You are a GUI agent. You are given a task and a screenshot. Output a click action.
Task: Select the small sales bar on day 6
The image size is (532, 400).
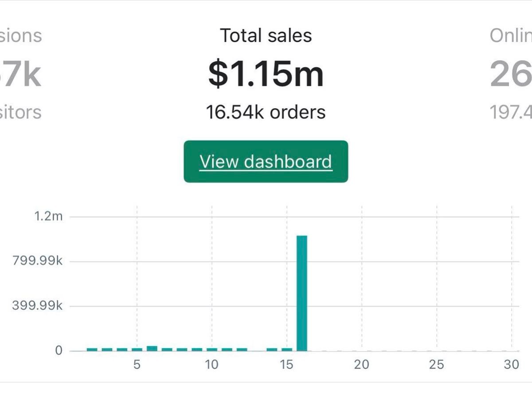click(152, 348)
